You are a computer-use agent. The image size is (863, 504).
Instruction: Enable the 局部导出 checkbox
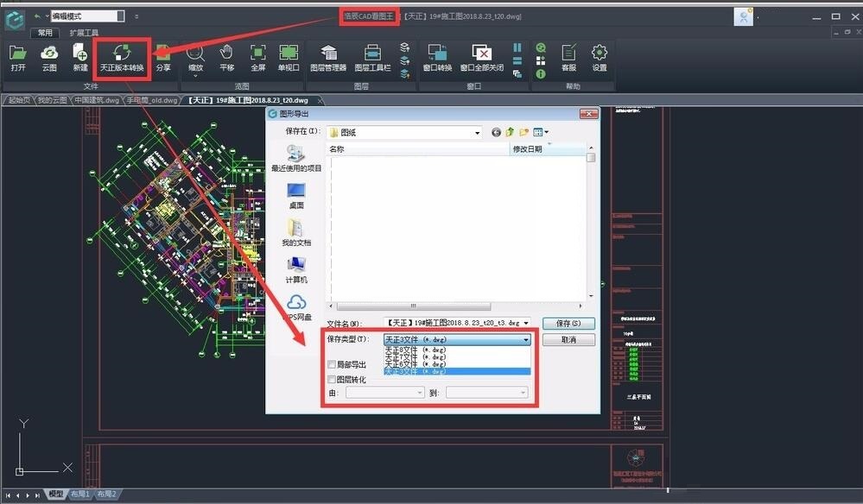pyautogui.click(x=333, y=365)
